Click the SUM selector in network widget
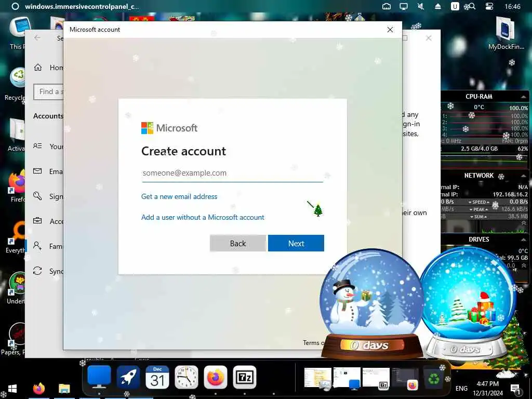This screenshot has height=399, width=532. (x=478, y=217)
